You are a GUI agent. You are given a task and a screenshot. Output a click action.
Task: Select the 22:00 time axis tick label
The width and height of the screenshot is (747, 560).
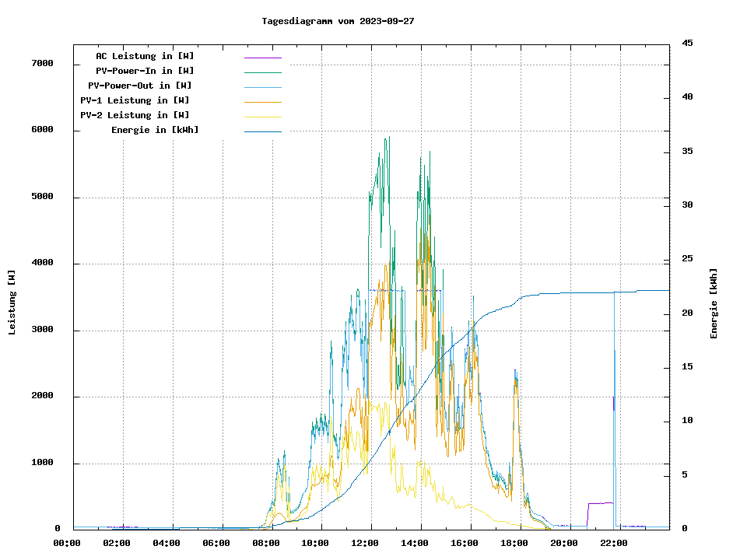pos(613,543)
